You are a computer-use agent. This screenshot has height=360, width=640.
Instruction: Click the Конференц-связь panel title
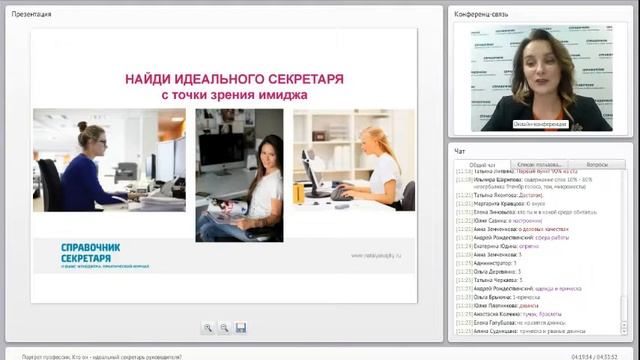click(481, 14)
